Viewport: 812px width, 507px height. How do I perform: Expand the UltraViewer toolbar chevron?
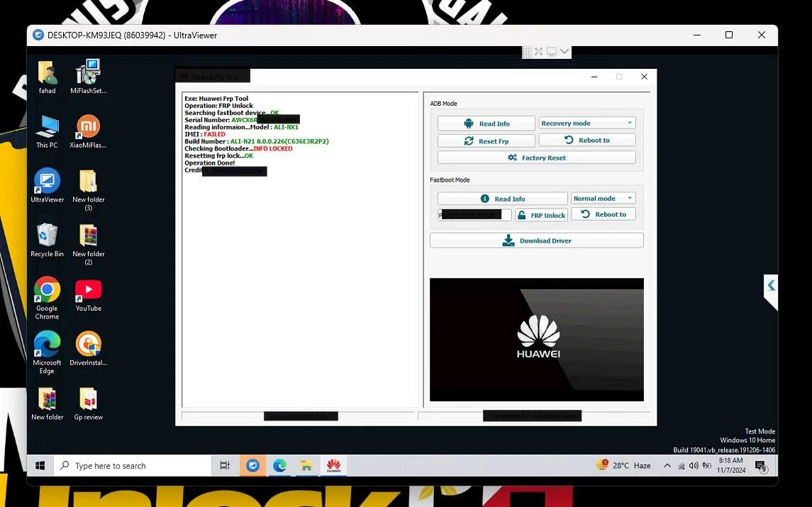[564, 51]
